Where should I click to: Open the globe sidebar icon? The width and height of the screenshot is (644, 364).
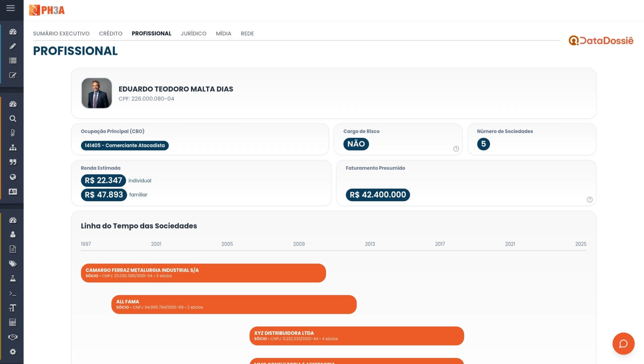point(13,177)
